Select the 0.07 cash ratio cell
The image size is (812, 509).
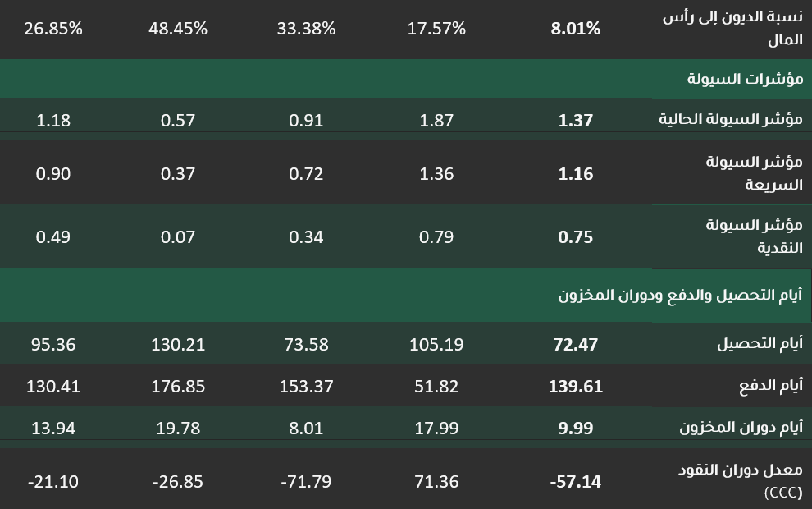click(178, 236)
